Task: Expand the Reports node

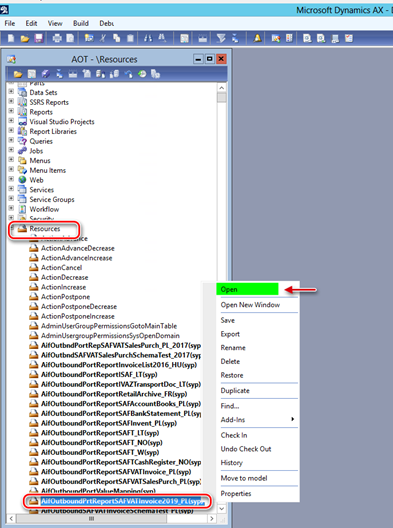Action: (x=11, y=111)
